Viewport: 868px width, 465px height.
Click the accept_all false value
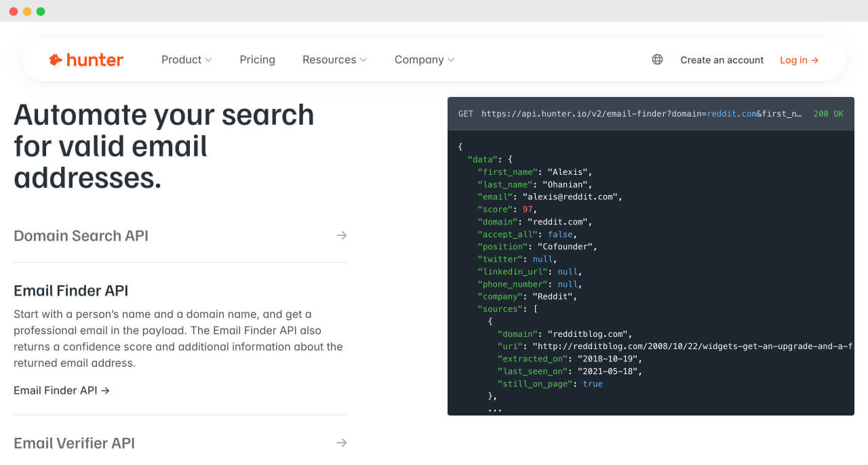[560, 235]
